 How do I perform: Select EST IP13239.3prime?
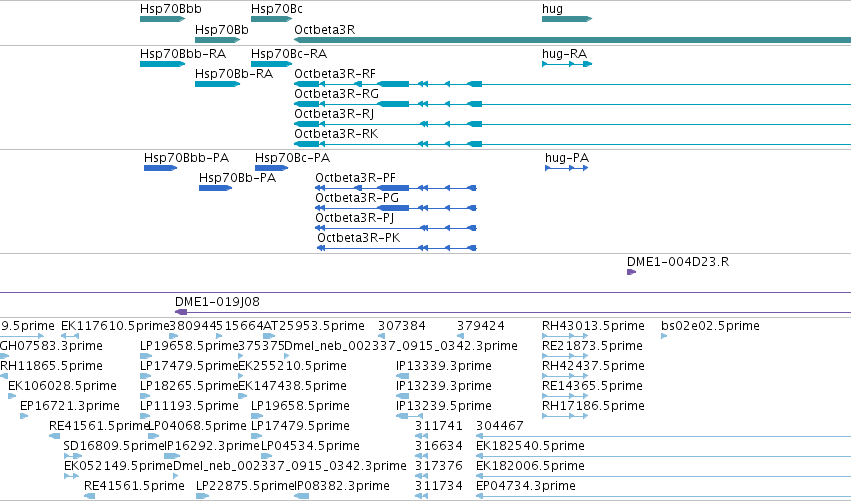click(444, 386)
